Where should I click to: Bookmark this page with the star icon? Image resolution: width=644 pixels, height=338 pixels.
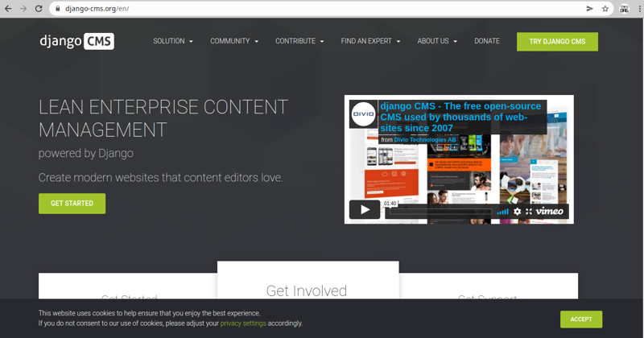pos(605,9)
